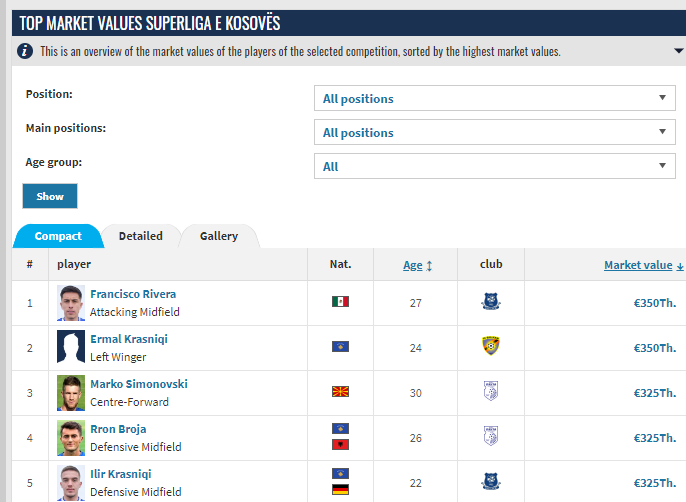The width and height of the screenshot is (686, 502).
Task: Open Rron Broja's player profile
Action: [x=118, y=429]
